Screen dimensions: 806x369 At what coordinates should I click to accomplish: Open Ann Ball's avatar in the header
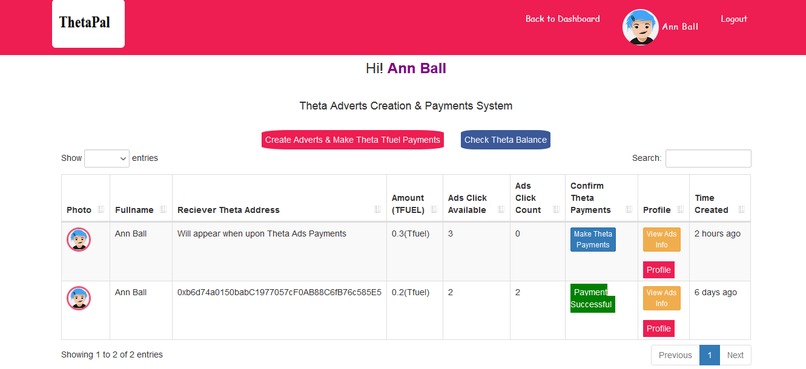point(640,27)
